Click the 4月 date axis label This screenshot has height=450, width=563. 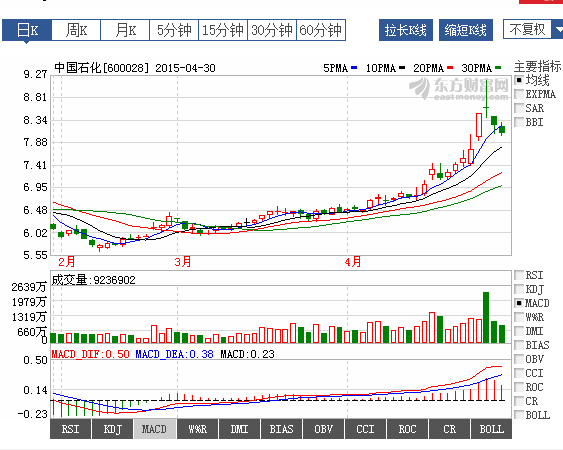tap(353, 262)
